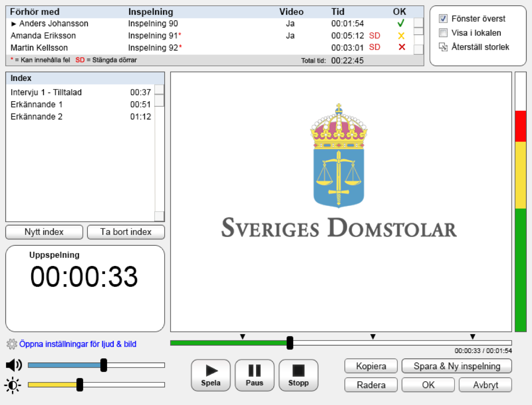Click the Återställ storlek resize icon
Viewport: 532px width, 405px height.
click(443, 47)
